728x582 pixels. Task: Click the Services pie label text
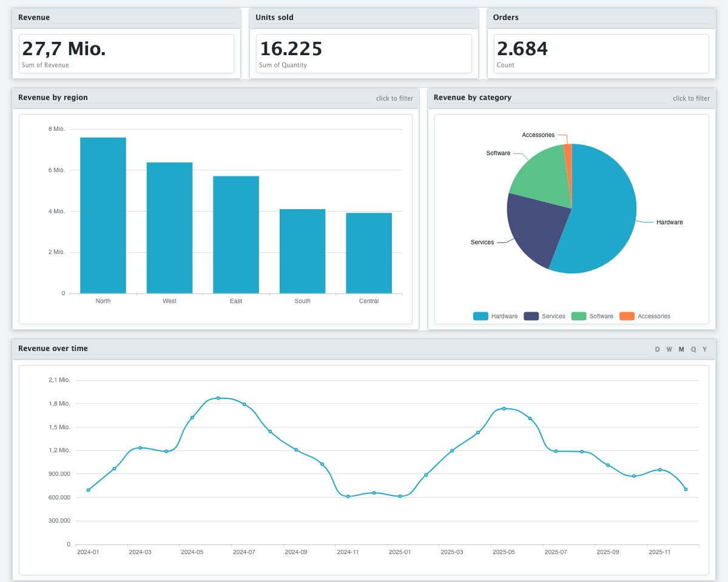click(482, 242)
